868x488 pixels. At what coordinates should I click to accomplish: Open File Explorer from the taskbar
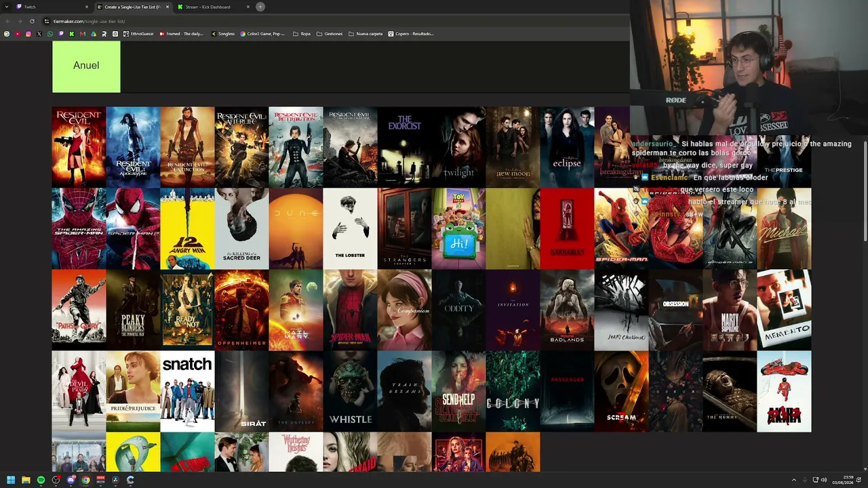[26, 480]
